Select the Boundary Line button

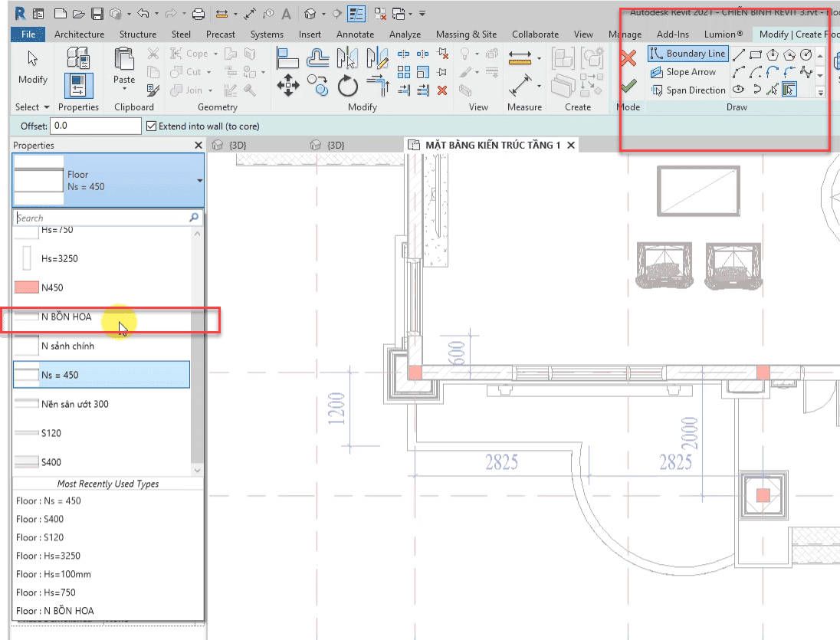(687, 54)
